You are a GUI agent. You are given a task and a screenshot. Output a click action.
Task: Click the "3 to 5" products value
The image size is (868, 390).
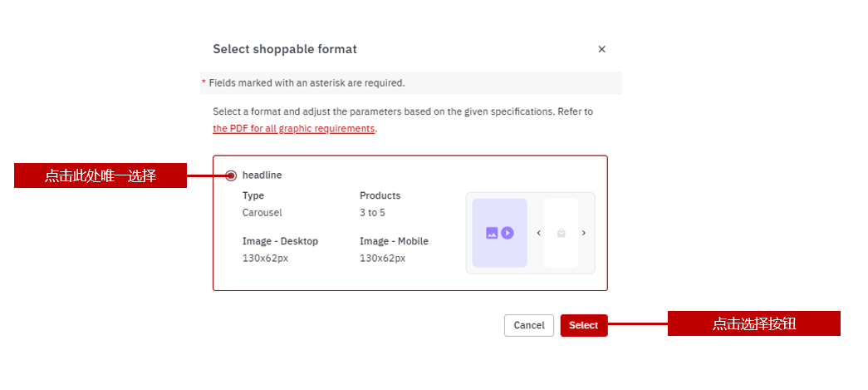372,213
